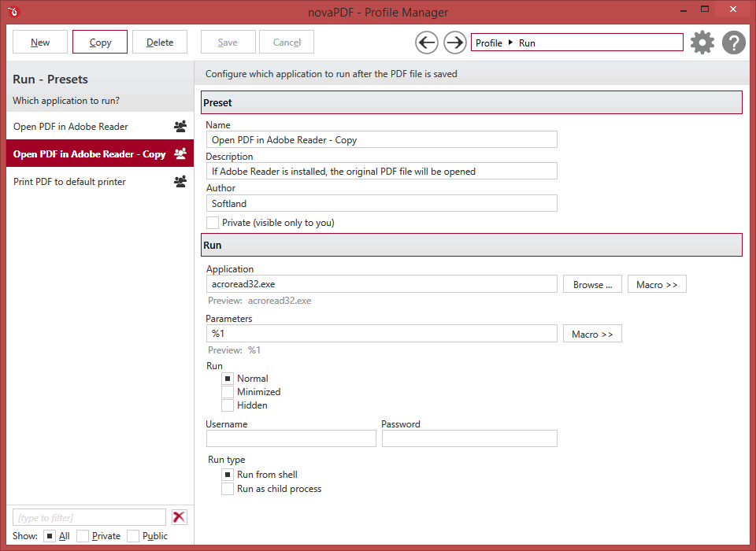Close the Profile Manager window
Image resolution: width=756 pixels, height=551 pixels.
pos(733,9)
